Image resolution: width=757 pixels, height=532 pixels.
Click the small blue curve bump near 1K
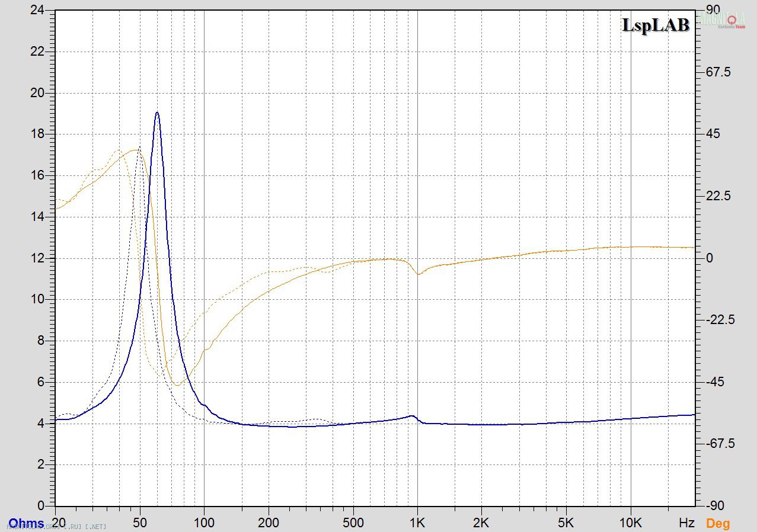411,416
